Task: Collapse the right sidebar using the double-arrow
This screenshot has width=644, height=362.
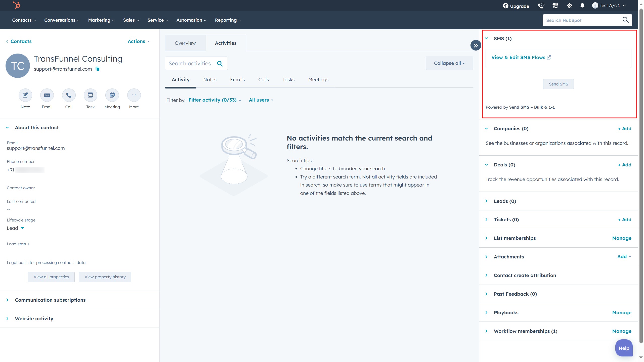Action: tap(476, 46)
